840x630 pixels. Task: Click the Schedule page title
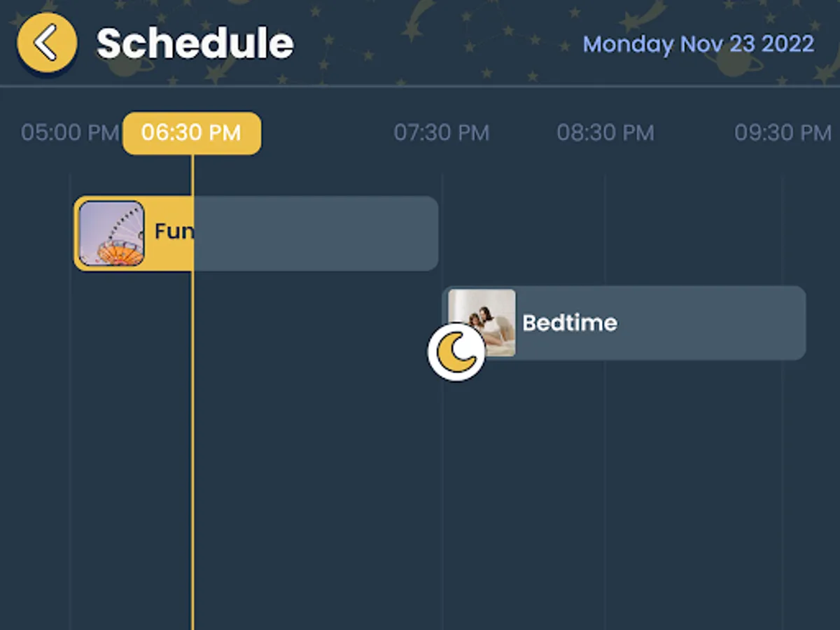[x=195, y=44]
